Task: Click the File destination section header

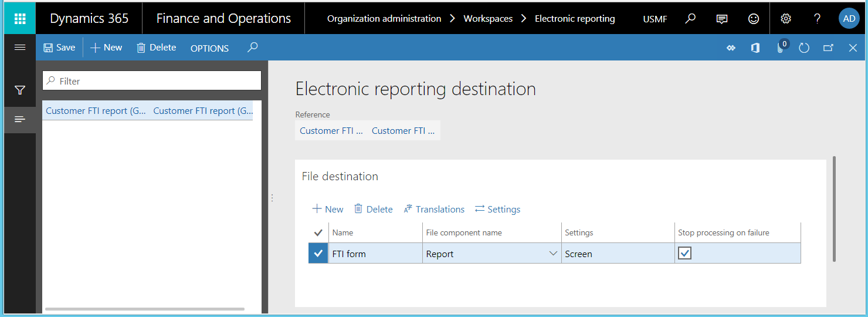Action: [340, 176]
